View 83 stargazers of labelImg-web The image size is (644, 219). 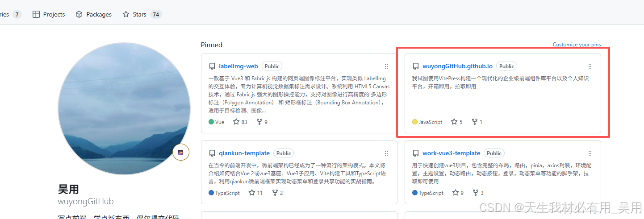pos(240,122)
